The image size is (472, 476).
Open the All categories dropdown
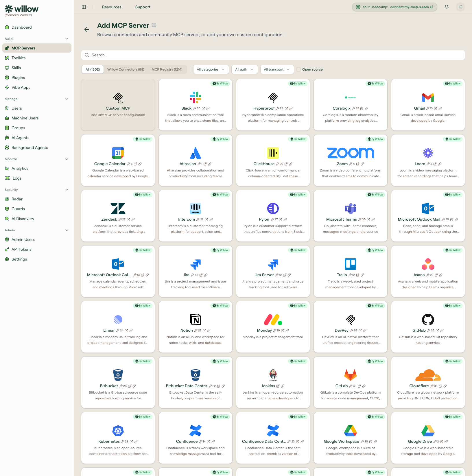point(211,69)
